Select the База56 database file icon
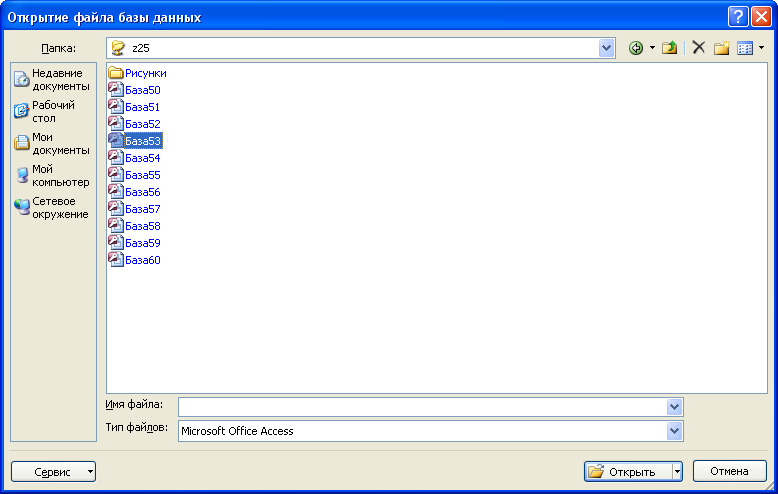778x494 pixels. [116, 191]
